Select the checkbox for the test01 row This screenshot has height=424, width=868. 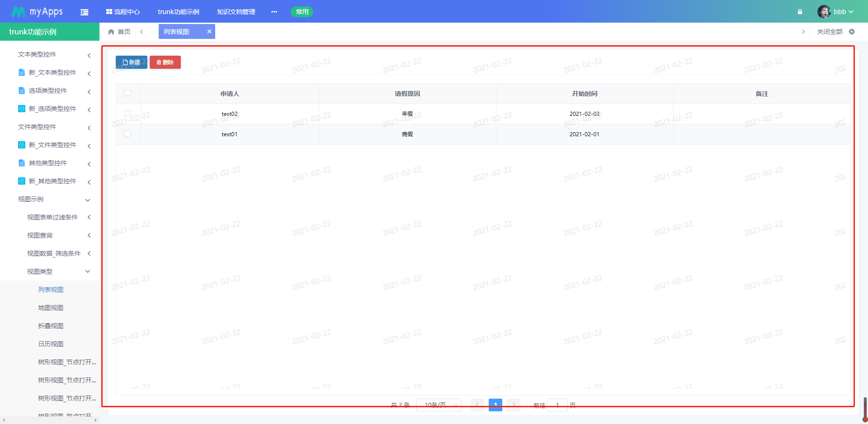tap(127, 133)
